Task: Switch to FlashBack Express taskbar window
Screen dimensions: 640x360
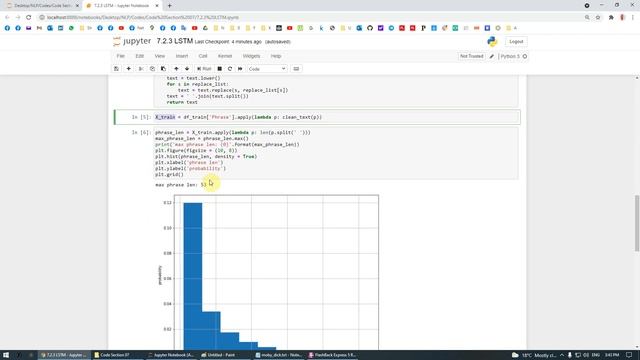Action: 333,355
